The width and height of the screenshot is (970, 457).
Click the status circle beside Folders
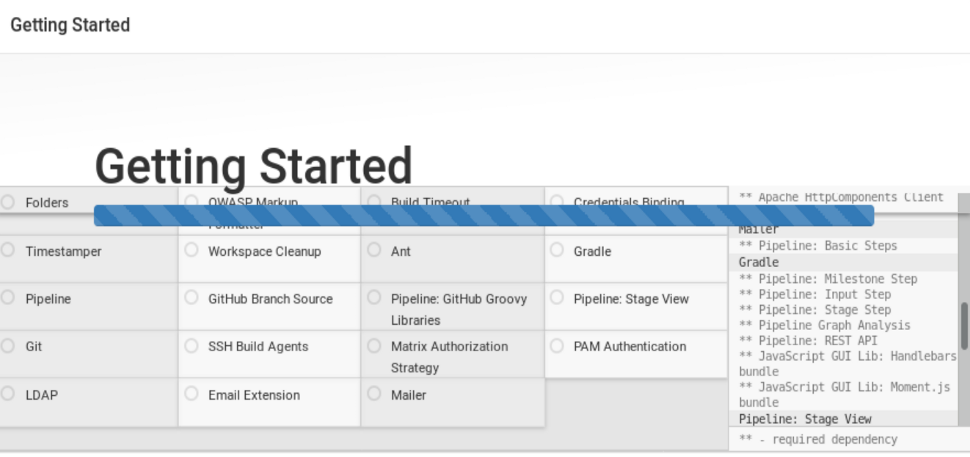coord(7,202)
